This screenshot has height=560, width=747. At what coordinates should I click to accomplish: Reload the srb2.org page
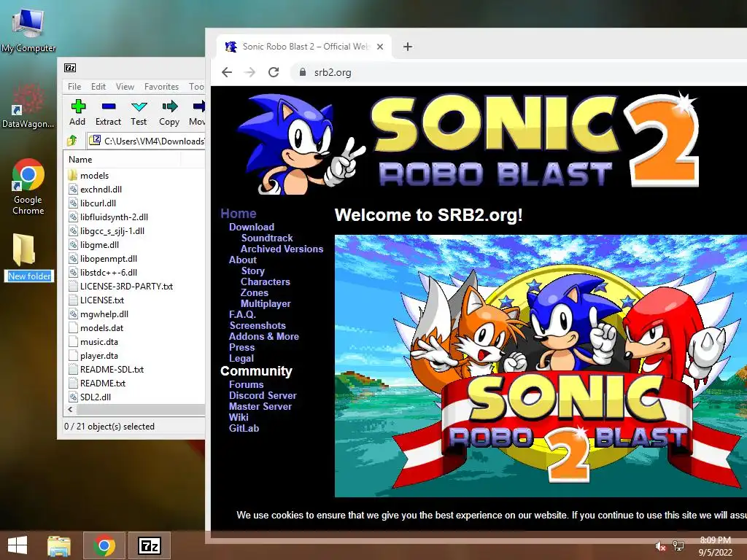274,72
